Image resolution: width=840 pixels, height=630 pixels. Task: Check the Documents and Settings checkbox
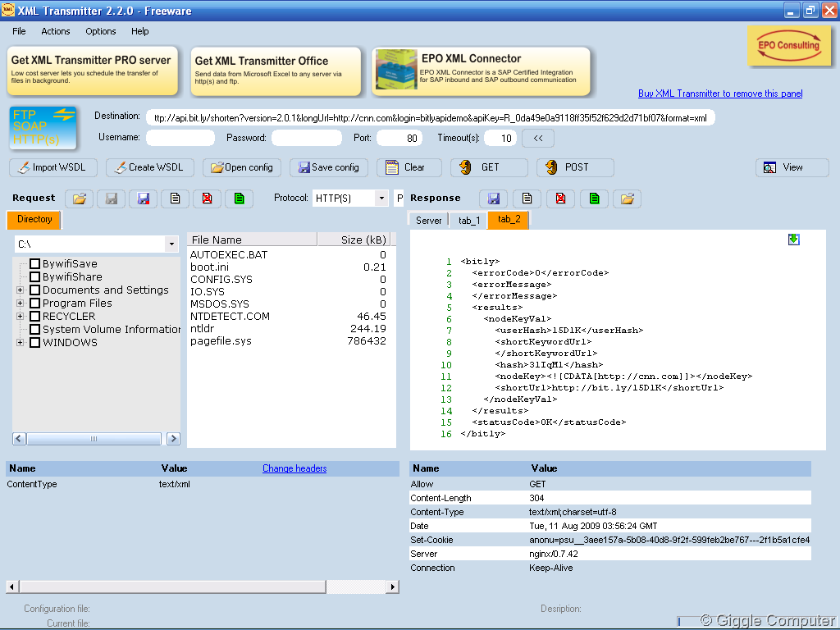pyautogui.click(x=34, y=290)
